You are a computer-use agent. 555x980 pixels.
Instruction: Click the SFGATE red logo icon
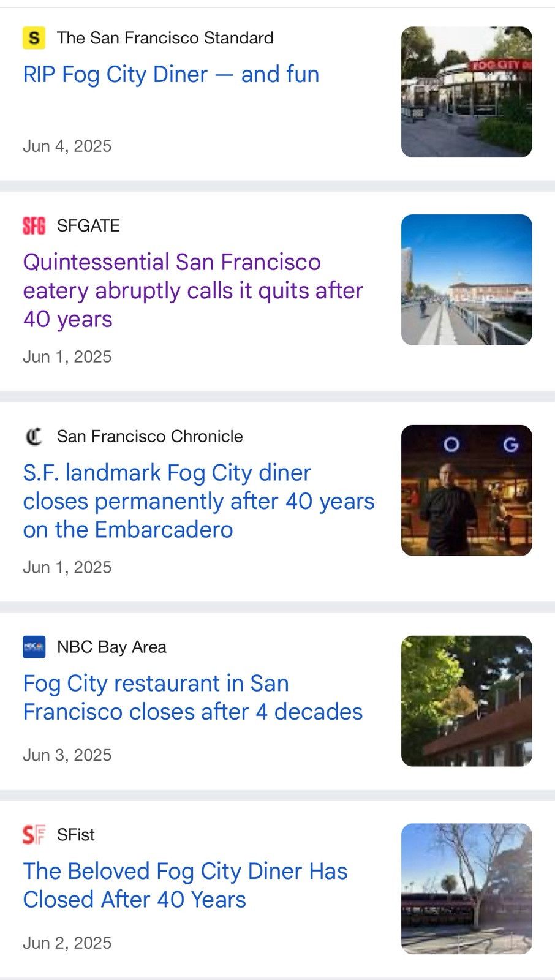coord(34,225)
